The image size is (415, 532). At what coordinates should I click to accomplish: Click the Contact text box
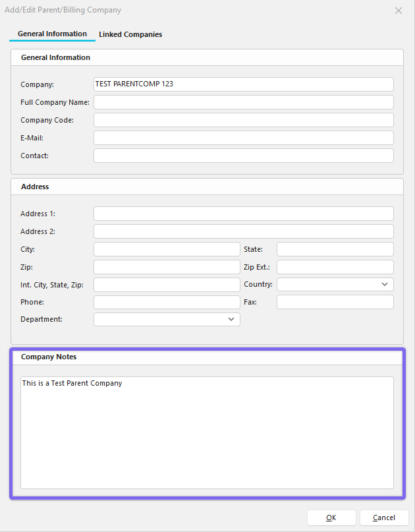click(243, 156)
